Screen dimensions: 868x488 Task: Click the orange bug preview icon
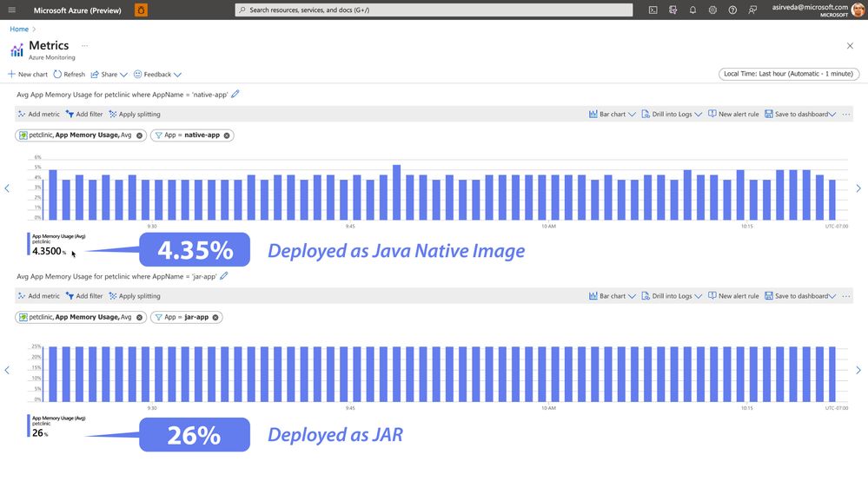click(x=141, y=10)
